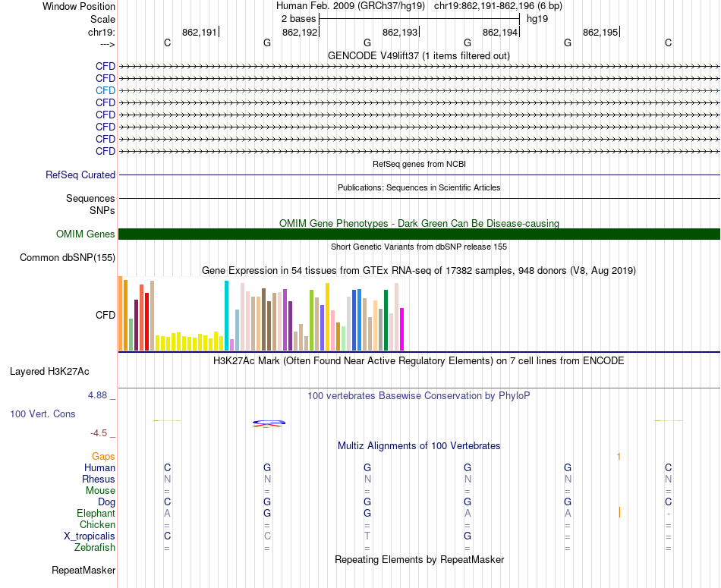Click the Layered H3K27Ac track label
The image size is (721, 588).
click(49, 372)
